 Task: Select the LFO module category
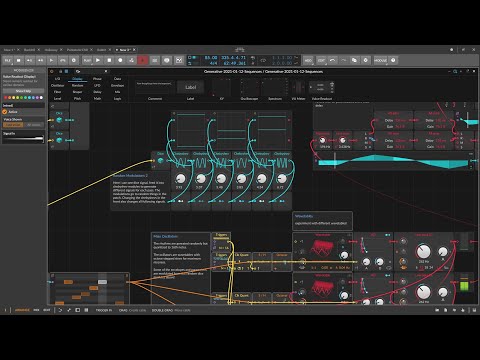point(97,85)
